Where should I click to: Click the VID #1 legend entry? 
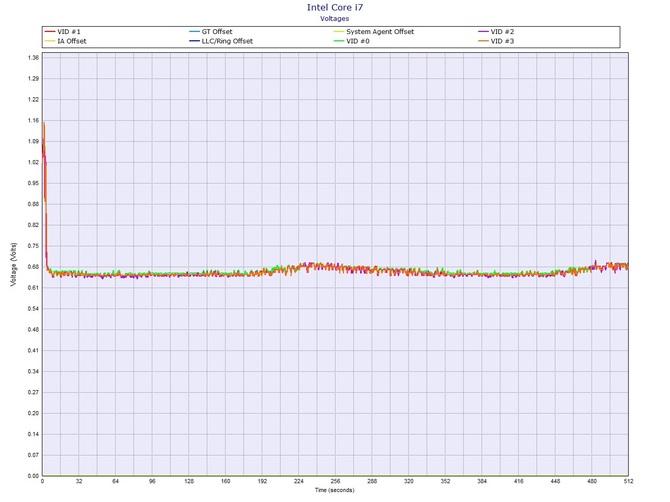click(x=62, y=32)
